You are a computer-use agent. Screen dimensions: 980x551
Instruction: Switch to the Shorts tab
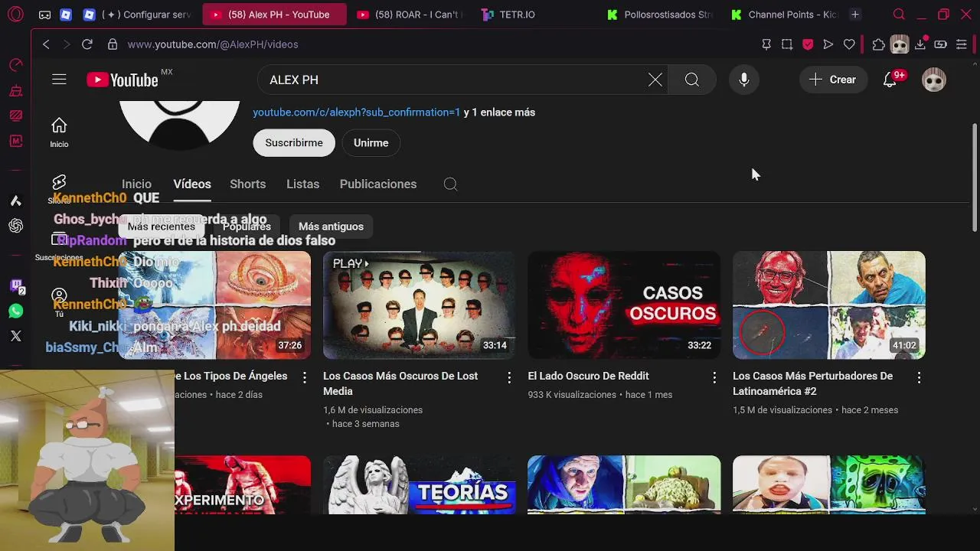[x=248, y=184]
